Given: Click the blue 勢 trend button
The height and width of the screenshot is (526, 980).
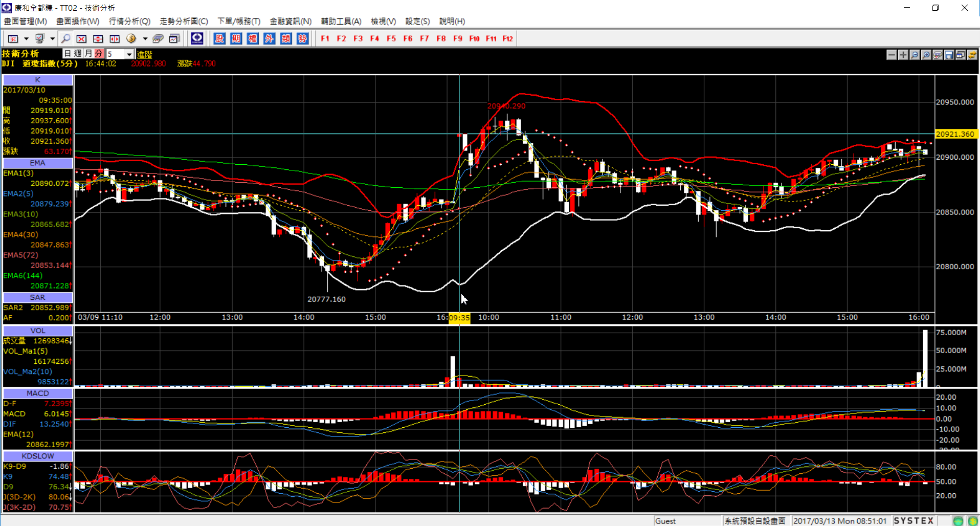Looking at the screenshot, I should click(302, 38).
